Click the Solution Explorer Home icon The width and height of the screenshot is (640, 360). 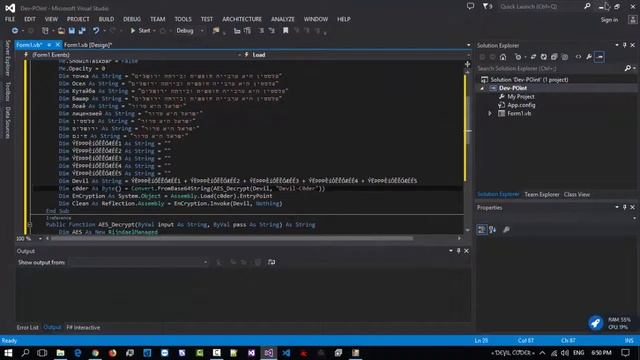(503, 57)
